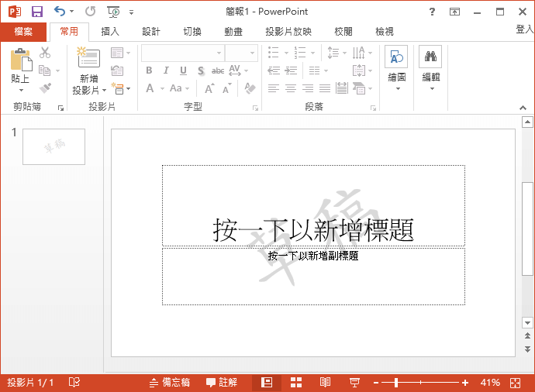Switch to the 動畫 tab

click(x=233, y=32)
